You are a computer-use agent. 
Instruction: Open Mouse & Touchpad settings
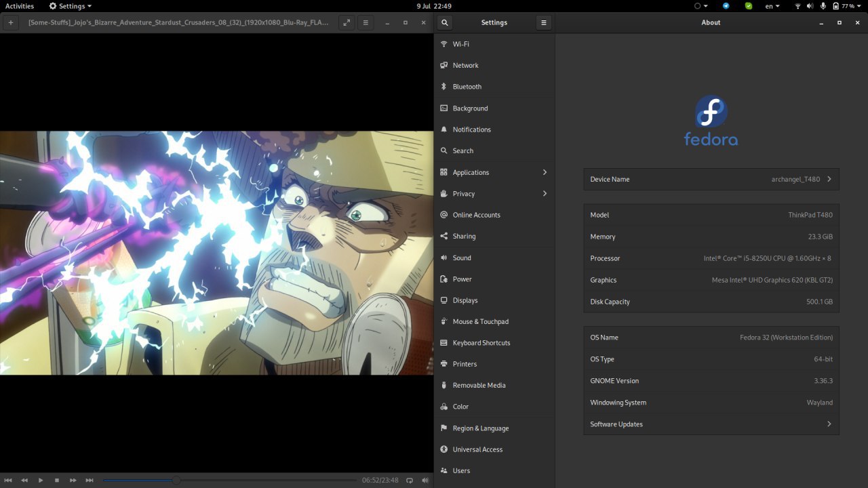(494, 321)
